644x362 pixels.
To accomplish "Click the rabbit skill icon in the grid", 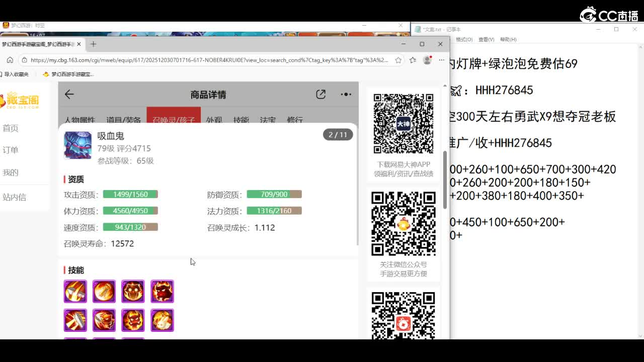I will pyautogui.click(x=162, y=320).
